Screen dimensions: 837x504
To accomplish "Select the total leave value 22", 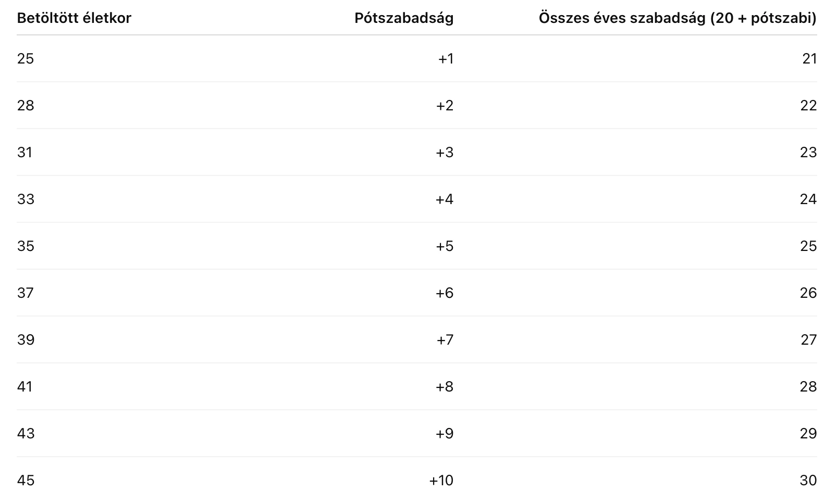I will pyautogui.click(x=808, y=106).
